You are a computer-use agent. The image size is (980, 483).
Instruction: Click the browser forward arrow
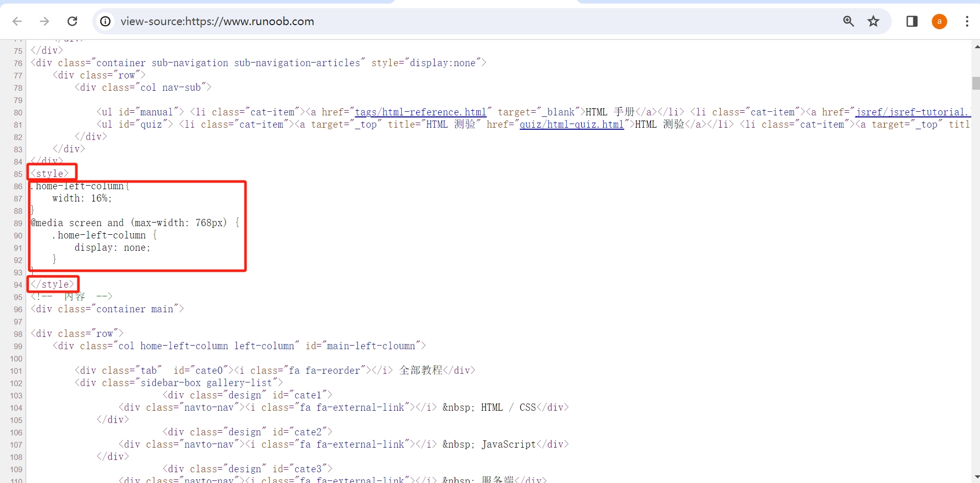45,21
